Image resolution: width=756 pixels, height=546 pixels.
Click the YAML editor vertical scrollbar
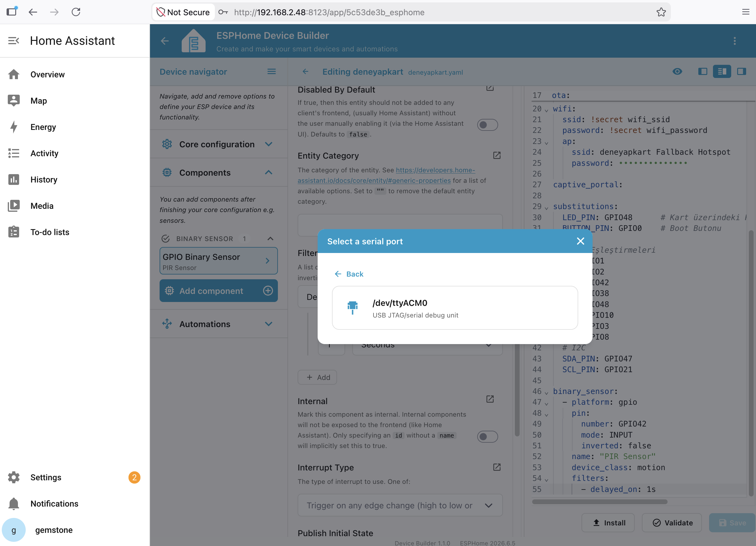point(751,363)
